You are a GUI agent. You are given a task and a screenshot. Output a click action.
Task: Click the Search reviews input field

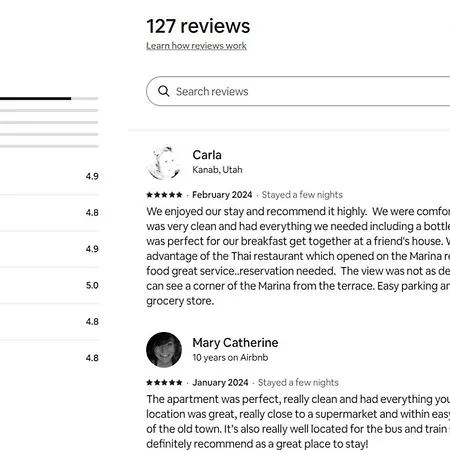(298, 91)
